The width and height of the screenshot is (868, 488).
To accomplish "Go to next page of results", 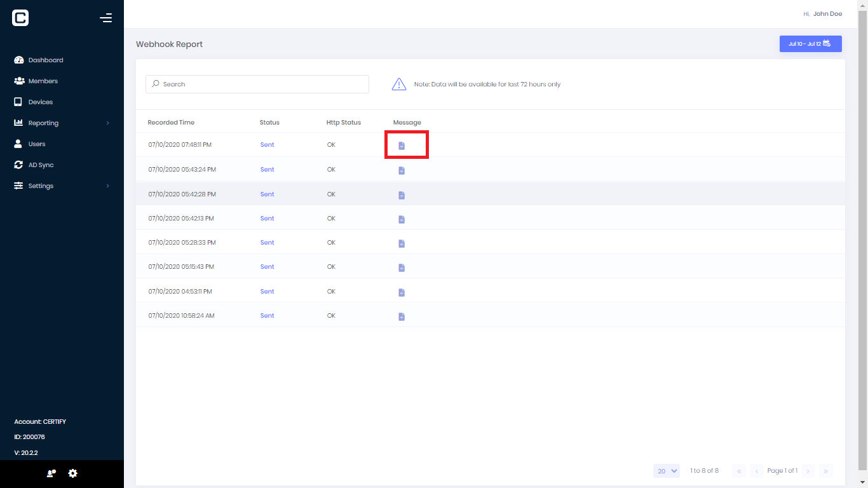I will click(x=808, y=471).
